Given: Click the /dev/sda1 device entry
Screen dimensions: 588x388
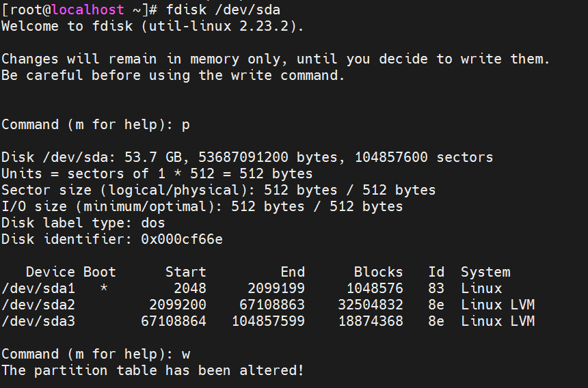Looking at the screenshot, I should 37,288.
